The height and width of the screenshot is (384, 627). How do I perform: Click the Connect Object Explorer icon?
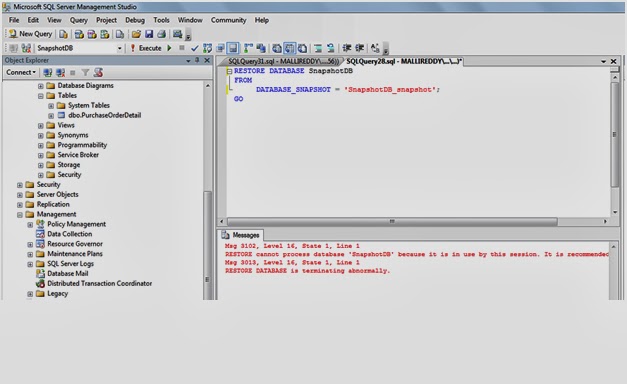[48, 72]
